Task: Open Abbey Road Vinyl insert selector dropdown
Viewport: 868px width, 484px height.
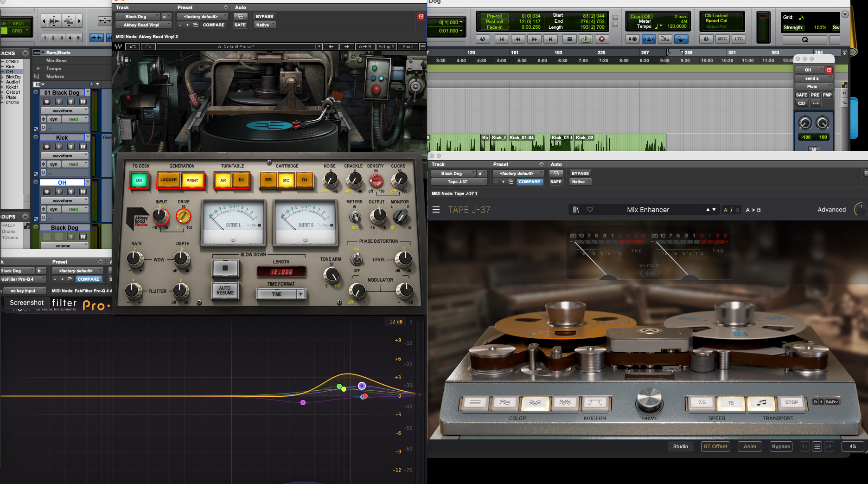Action: [x=143, y=25]
